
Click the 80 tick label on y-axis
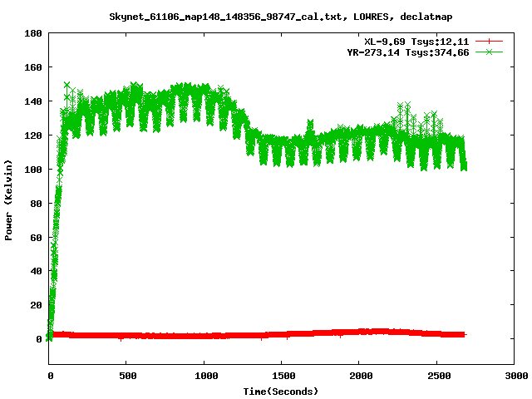pos(37,204)
